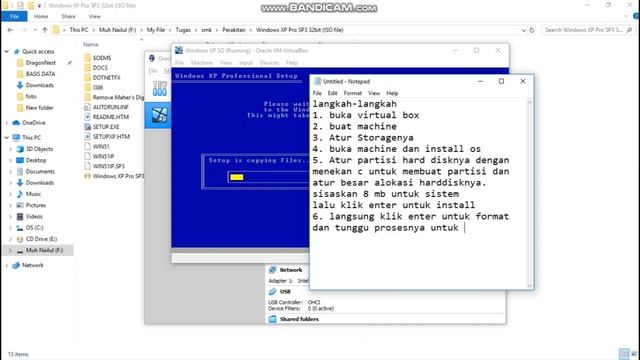
Task: Click This PC in address breadcrumb
Action: (x=79, y=30)
